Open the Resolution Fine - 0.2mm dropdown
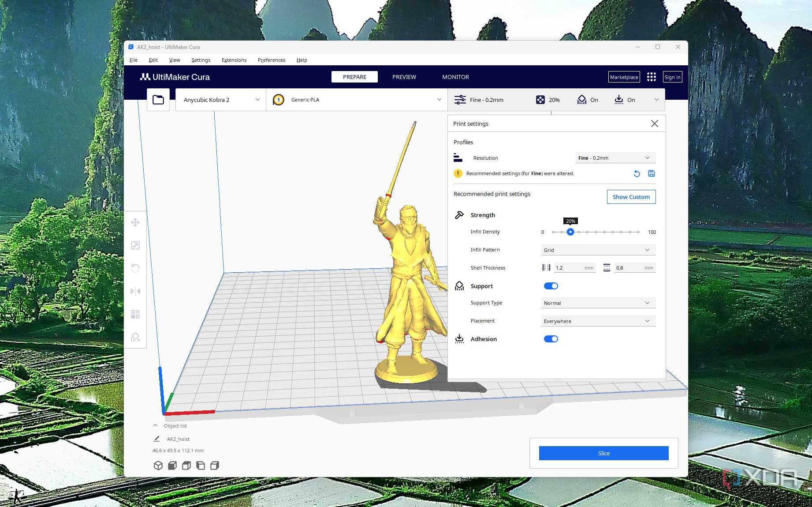The image size is (812, 507). tap(615, 158)
